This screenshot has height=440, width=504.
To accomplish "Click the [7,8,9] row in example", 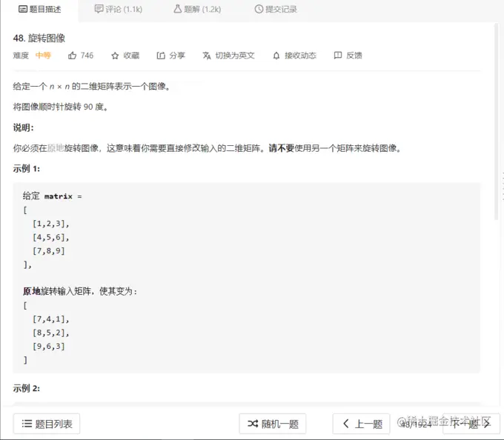I will tap(48, 251).
